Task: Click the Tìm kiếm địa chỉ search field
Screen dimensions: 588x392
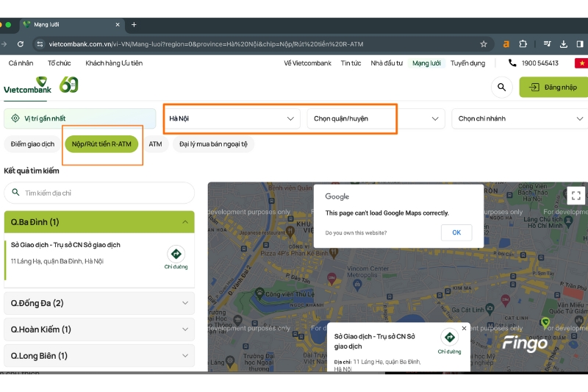Action: 99,193
